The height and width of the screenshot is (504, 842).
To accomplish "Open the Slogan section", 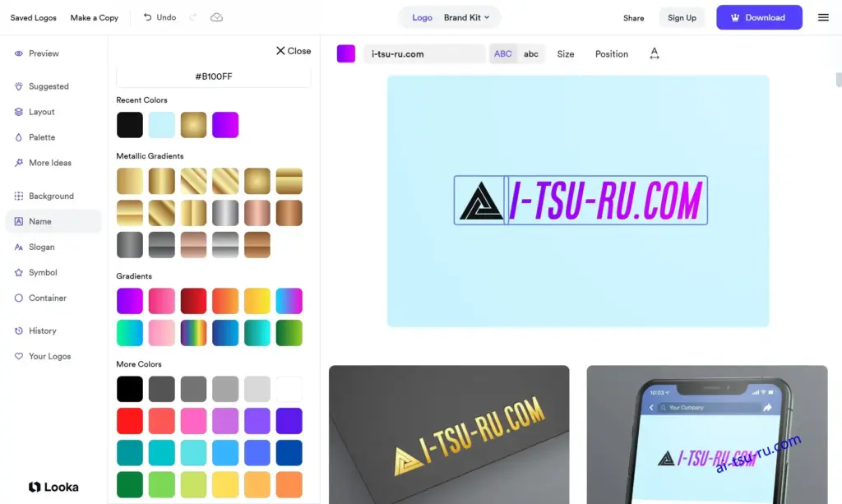I will tap(35, 247).
